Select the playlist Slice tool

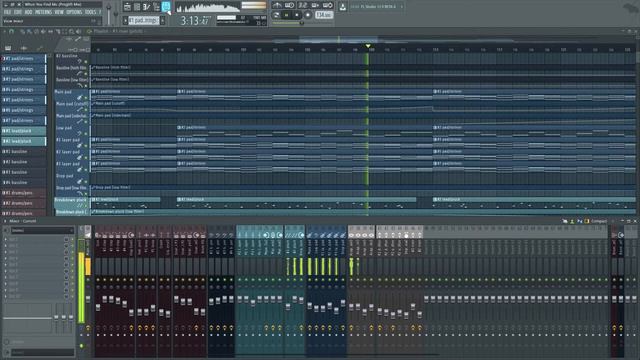coord(57,31)
